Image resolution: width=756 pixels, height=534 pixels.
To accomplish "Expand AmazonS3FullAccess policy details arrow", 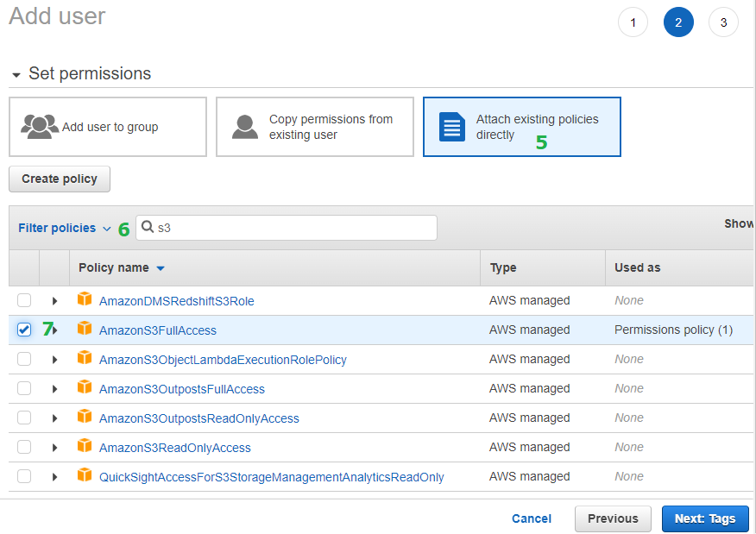I will (55, 330).
